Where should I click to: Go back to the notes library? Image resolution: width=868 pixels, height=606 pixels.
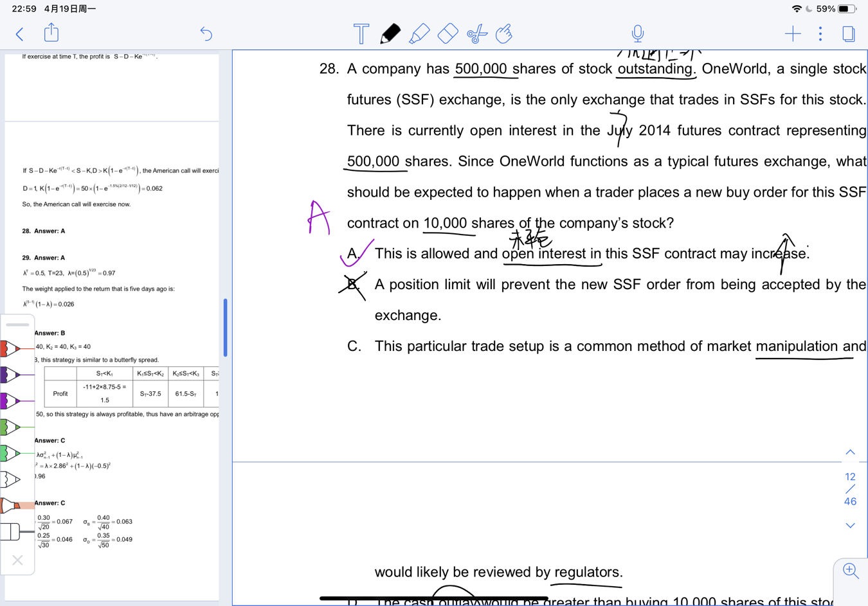point(20,33)
